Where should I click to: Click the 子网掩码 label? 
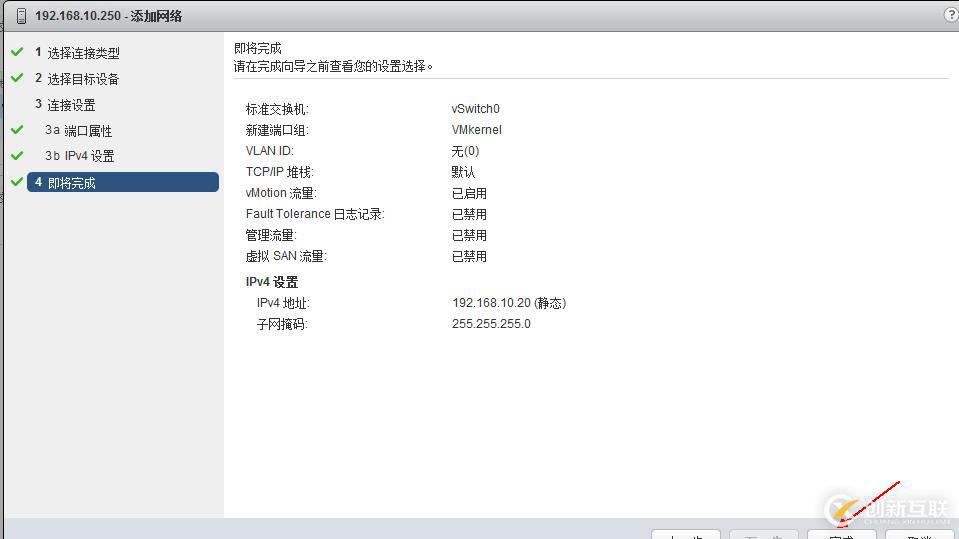(282, 324)
